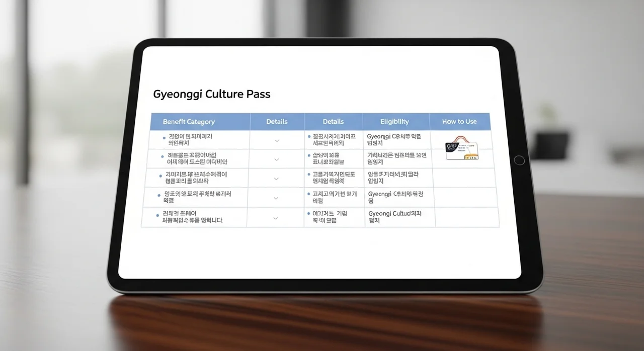Select the Eligibility column header
The height and width of the screenshot is (351, 644).
click(394, 122)
